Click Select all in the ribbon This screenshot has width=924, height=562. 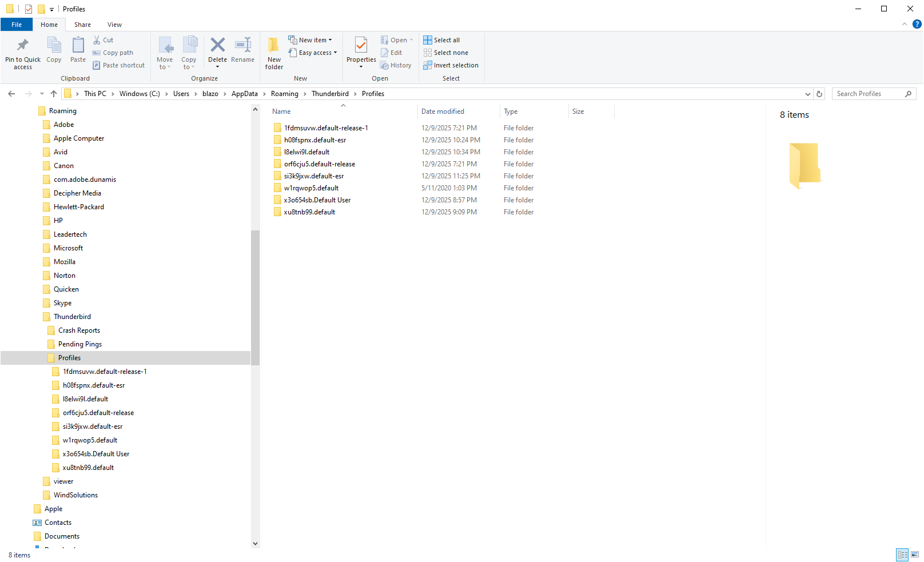pyautogui.click(x=441, y=40)
